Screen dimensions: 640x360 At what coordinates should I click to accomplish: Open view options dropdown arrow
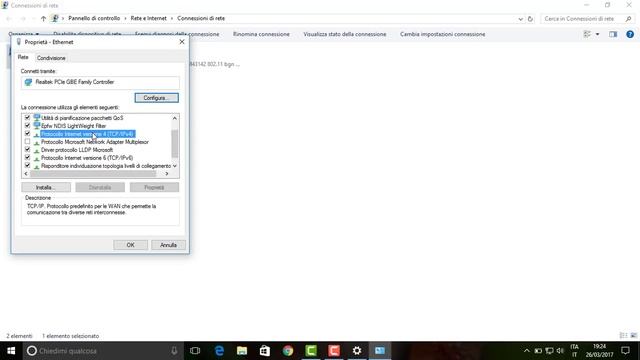click(598, 34)
